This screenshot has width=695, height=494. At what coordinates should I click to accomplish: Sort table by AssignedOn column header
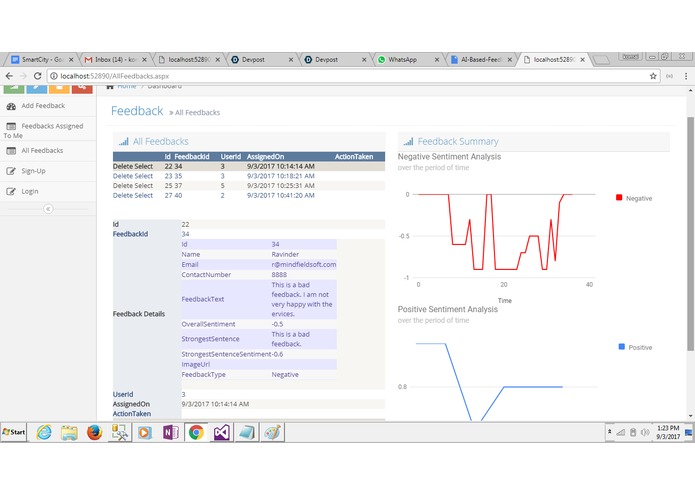click(x=266, y=157)
